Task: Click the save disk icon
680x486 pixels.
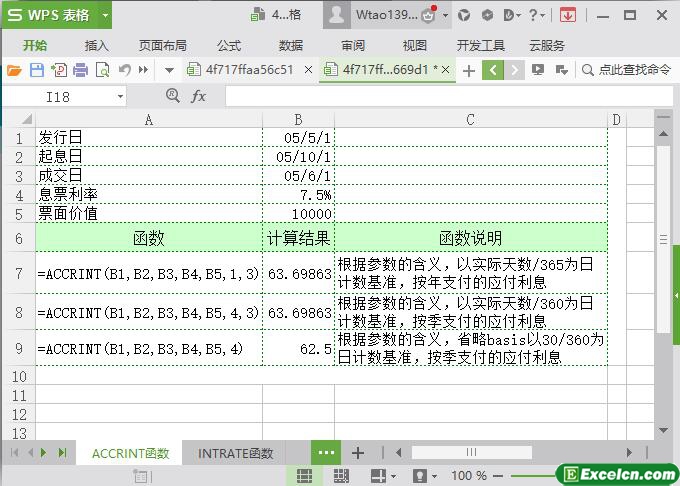Action: click(x=36, y=70)
